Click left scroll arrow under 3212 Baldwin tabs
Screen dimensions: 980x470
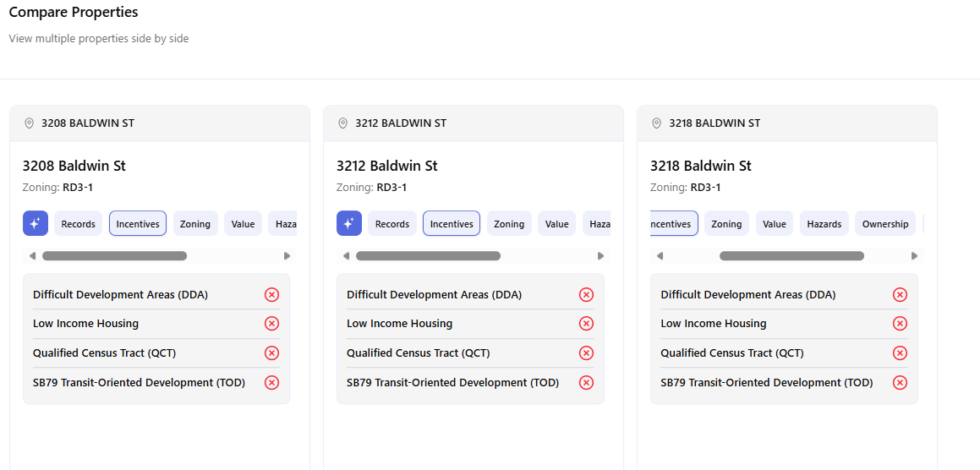pos(346,255)
